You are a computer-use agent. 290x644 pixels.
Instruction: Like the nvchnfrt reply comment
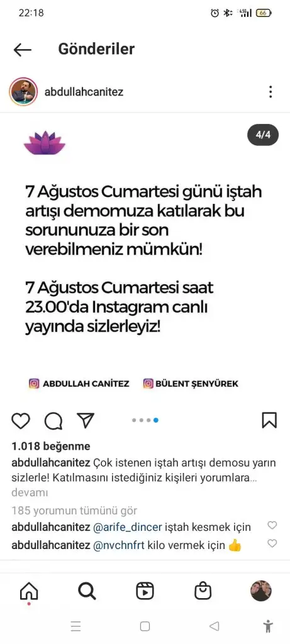pos(272,544)
